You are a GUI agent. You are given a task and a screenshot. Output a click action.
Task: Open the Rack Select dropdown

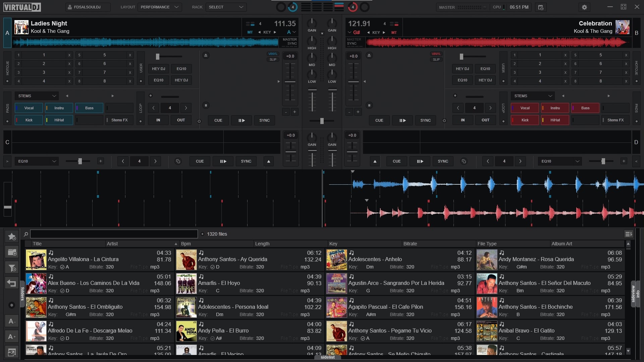(226, 7)
